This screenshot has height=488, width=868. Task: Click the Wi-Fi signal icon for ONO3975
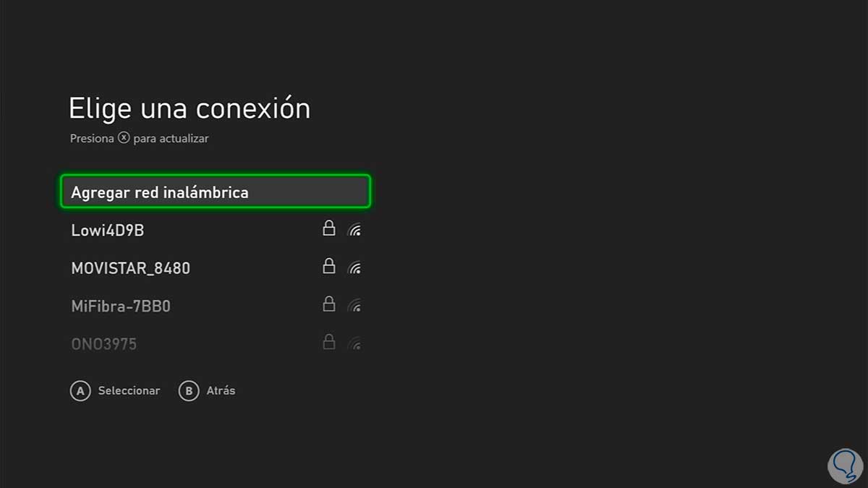point(354,344)
